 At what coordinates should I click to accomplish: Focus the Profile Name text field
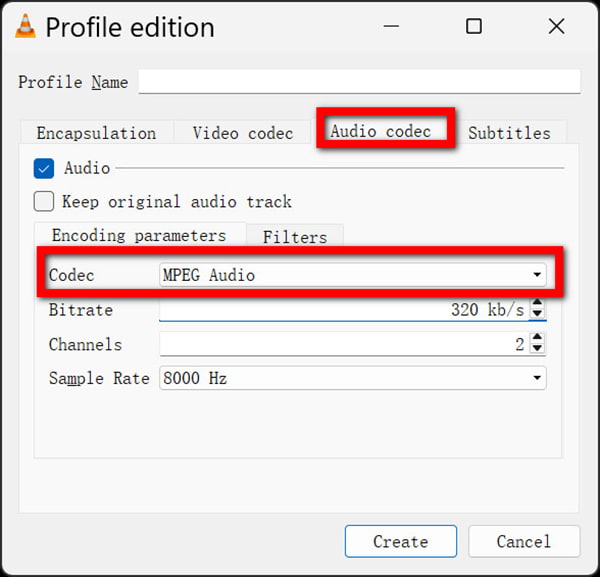(x=359, y=81)
